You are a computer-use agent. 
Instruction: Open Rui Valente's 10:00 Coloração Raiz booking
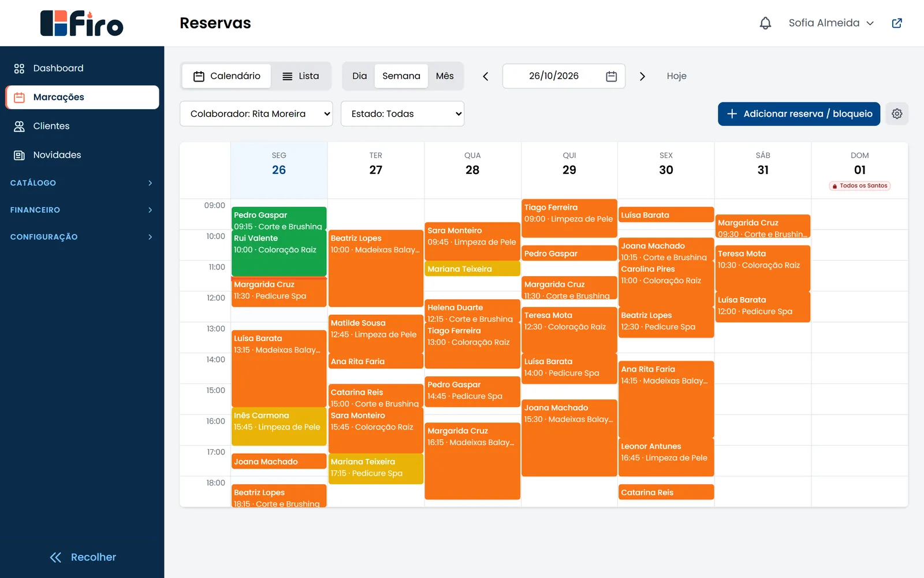point(279,253)
